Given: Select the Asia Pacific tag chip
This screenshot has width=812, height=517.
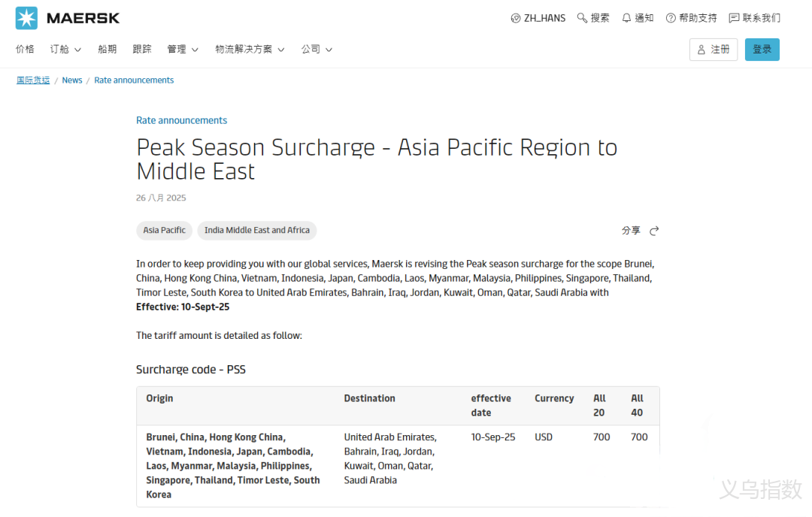Looking at the screenshot, I should 164,231.
